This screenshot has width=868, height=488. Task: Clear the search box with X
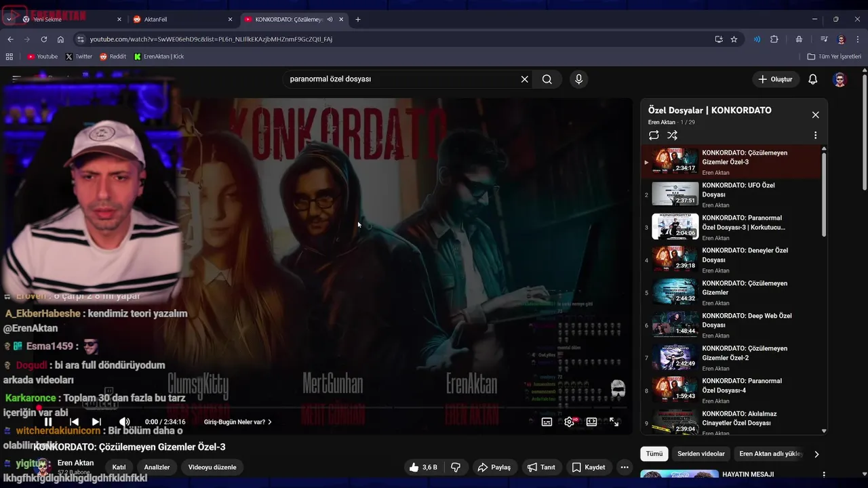coord(524,79)
